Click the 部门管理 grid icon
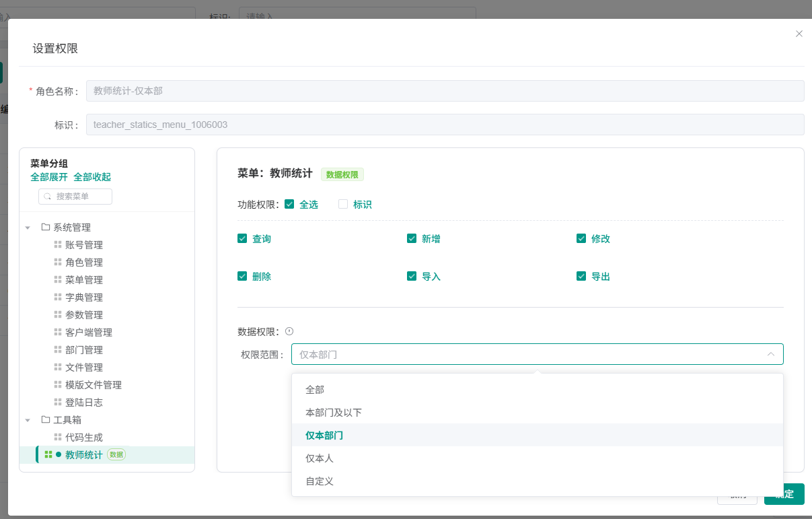812x519 pixels. [58, 350]
